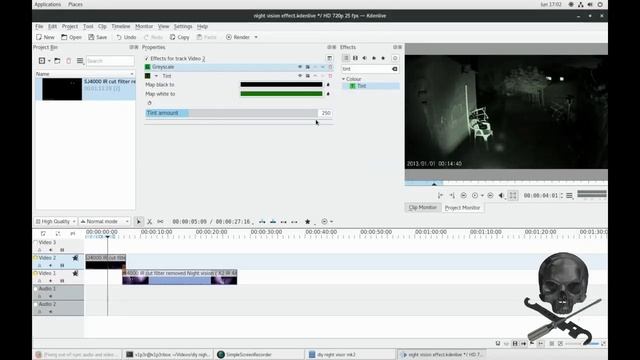The height and width of the screenshot is (360, 640).
Task: Open the High Quality preview dropdown
Action: pos(55,221)
